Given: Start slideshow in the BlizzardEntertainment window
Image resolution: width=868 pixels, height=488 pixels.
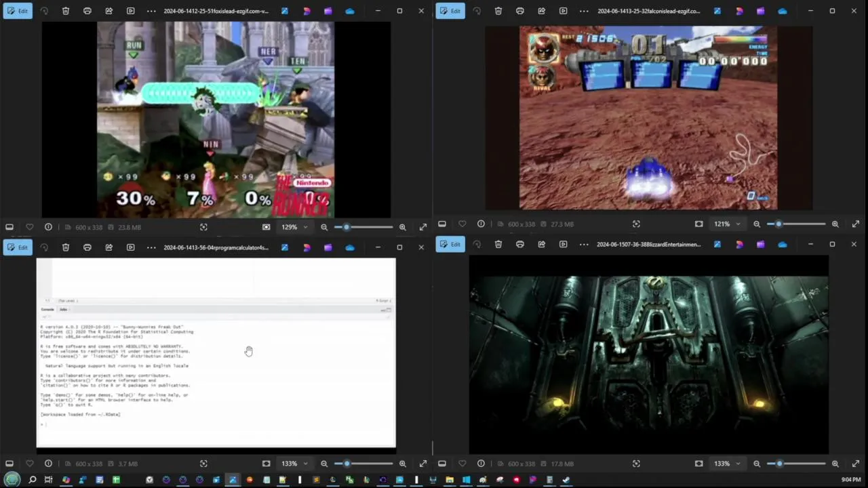Looking at the screenshot, I should 564,244.
